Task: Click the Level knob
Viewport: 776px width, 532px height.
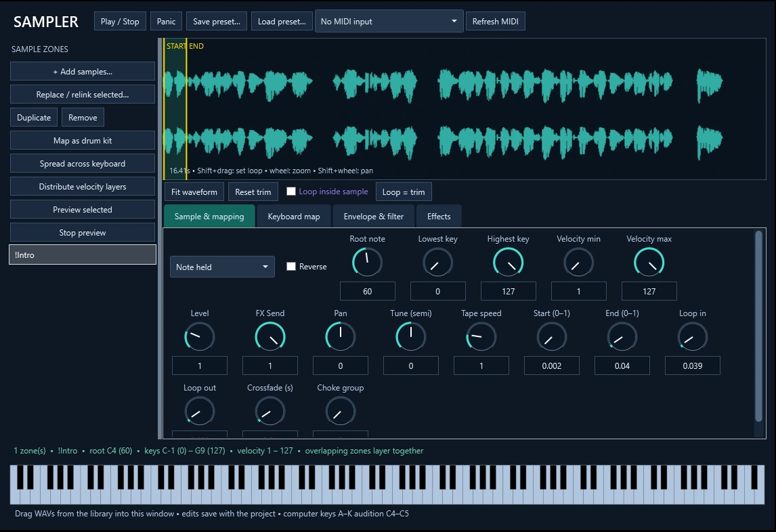Action: click(x=200, y=337)
